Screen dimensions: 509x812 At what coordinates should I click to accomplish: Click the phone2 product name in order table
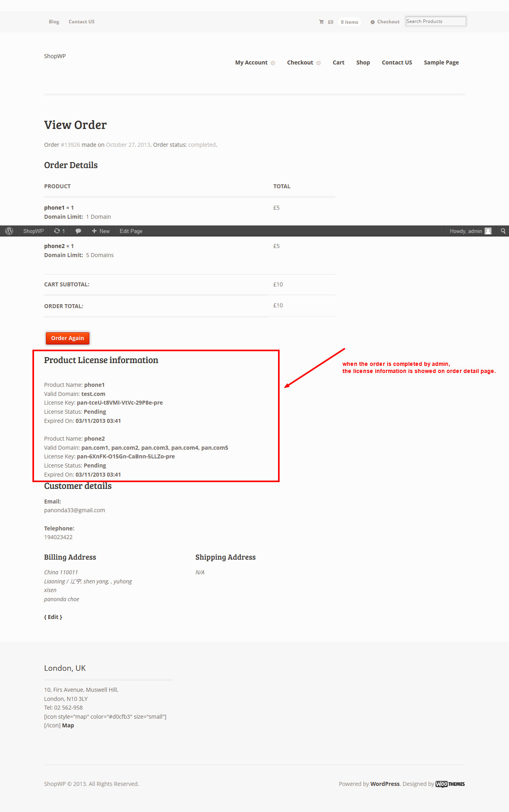54,246
